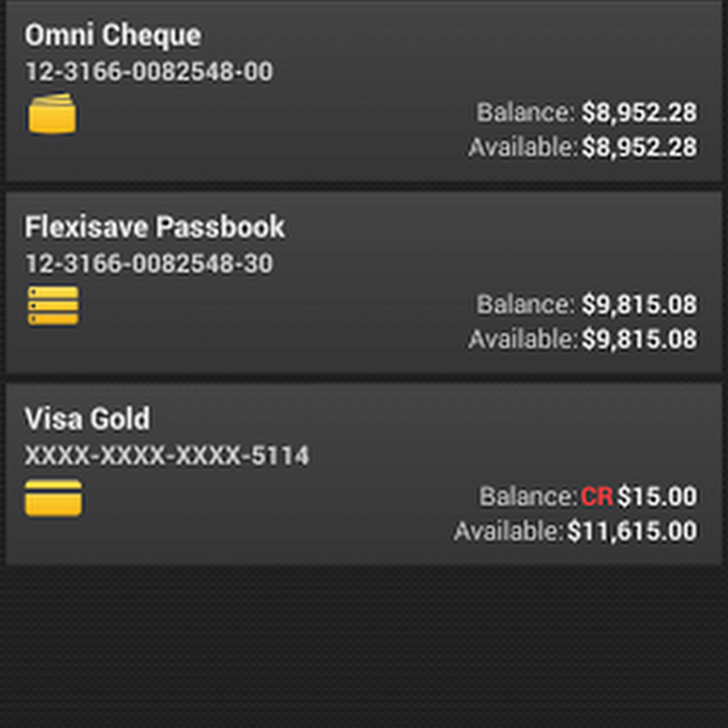
Task: Open the Flexisave Passbook account title
Action: [x=154, y=227]
